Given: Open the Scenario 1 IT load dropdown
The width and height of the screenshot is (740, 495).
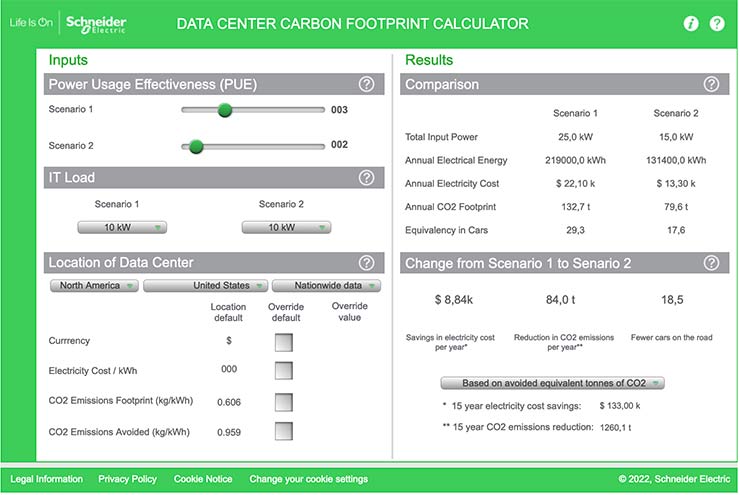Looking at the screenshot, I should tap(122, 227).
